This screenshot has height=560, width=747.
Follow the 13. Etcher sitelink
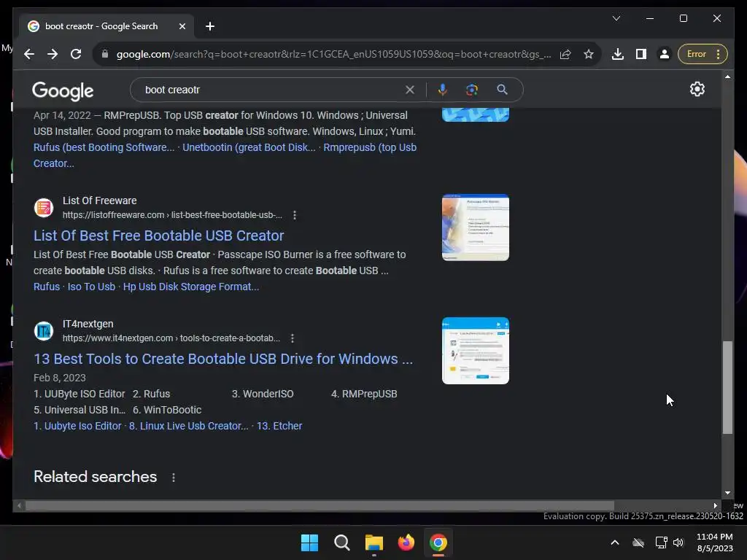pyautogui.click(x=279, y=426)
